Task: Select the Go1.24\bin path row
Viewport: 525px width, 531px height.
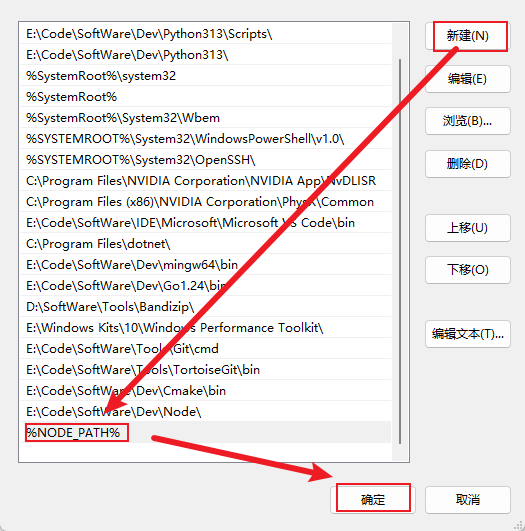Action: 206,286
